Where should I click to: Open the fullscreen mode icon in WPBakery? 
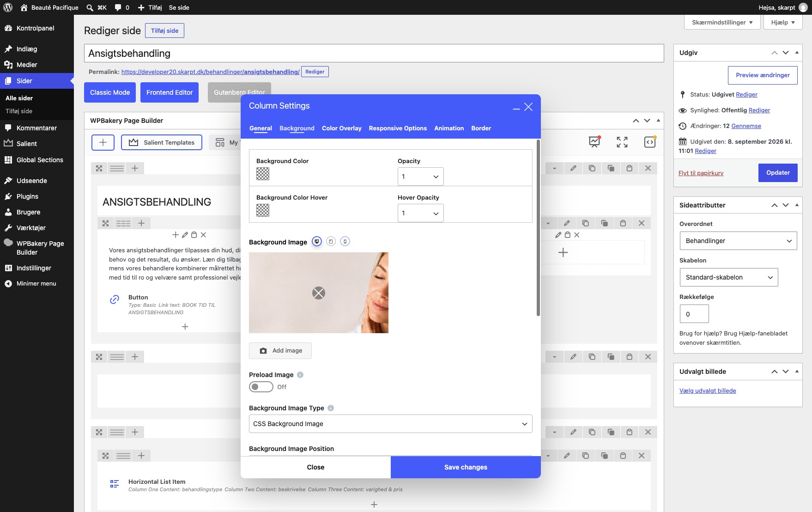[x=622, y=142]
